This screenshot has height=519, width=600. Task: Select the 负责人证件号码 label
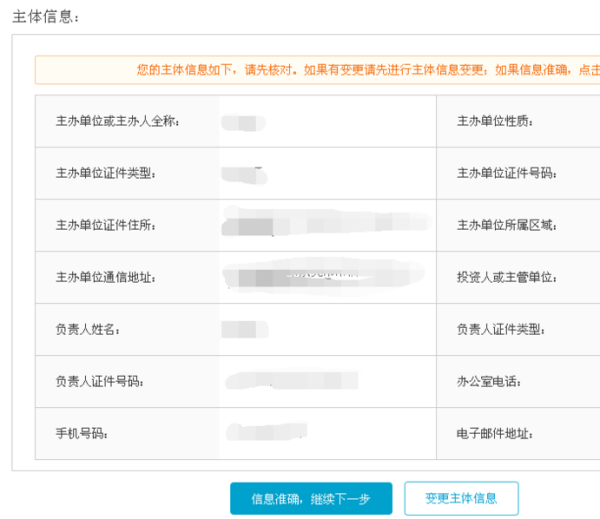click(x=99, y=382)
